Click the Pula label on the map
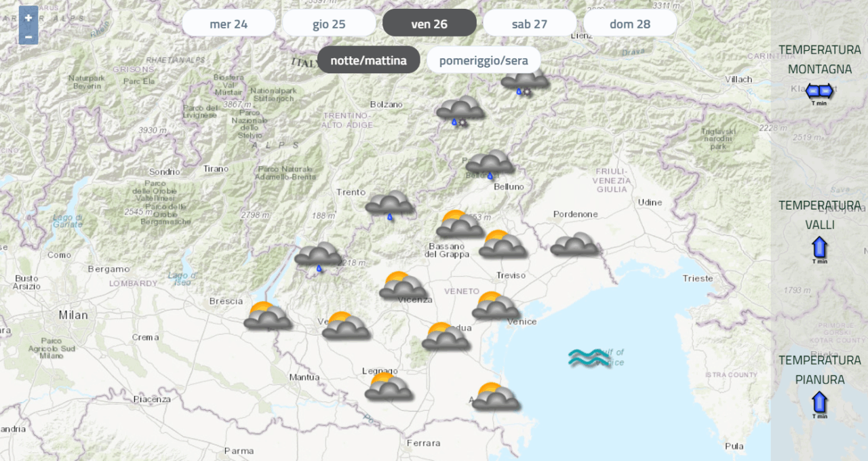 point(734,446)
